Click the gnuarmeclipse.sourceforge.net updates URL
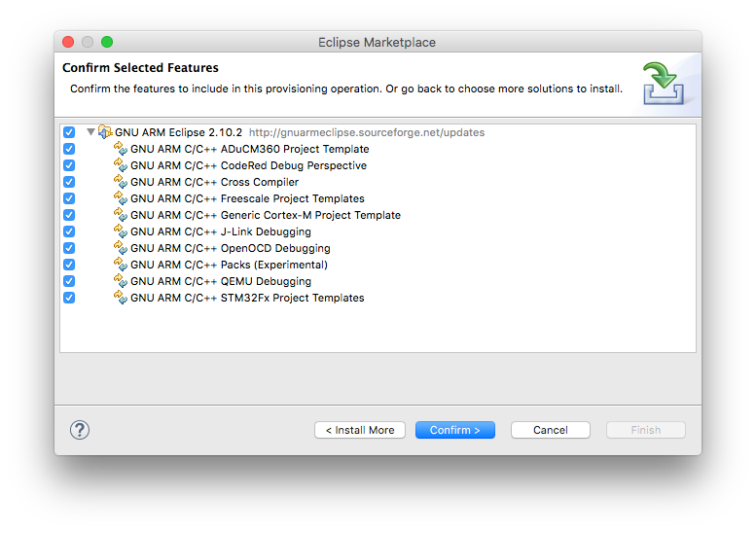The width and height of the screenshot is (756, 533). pos(367,132)
